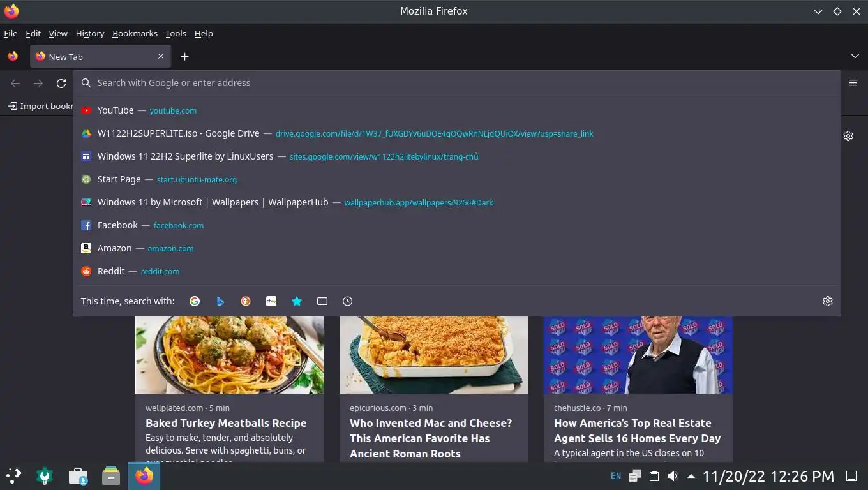This screenshot has width=868, height=490.
Task: Open search settings gear in dropdown
Action: (x=828, y=301)
